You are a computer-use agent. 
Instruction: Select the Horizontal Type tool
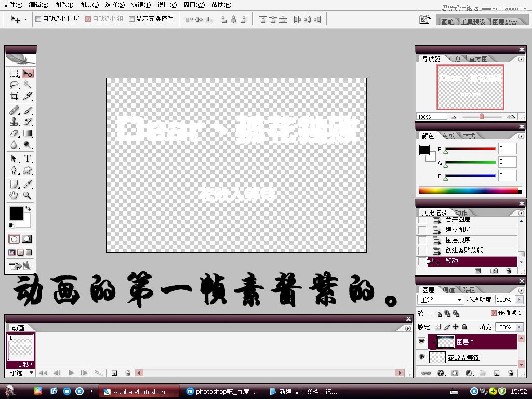pyautogui.click(x=27, y=157)
